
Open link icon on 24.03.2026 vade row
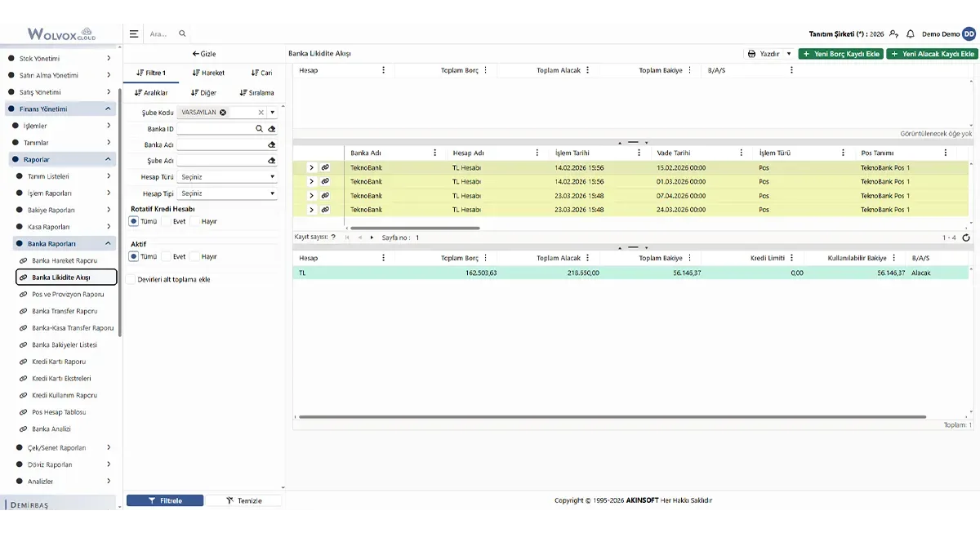click(x=325, y=209)
